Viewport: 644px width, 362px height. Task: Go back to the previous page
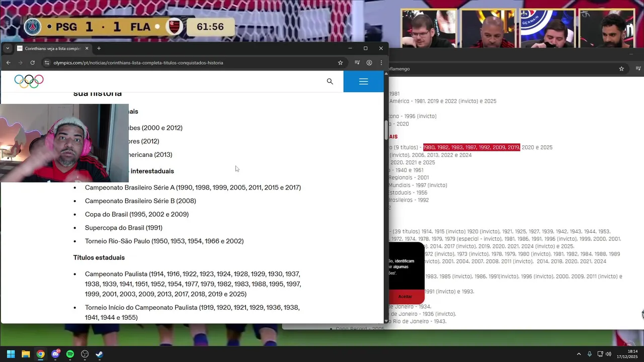tap(9, 63)
